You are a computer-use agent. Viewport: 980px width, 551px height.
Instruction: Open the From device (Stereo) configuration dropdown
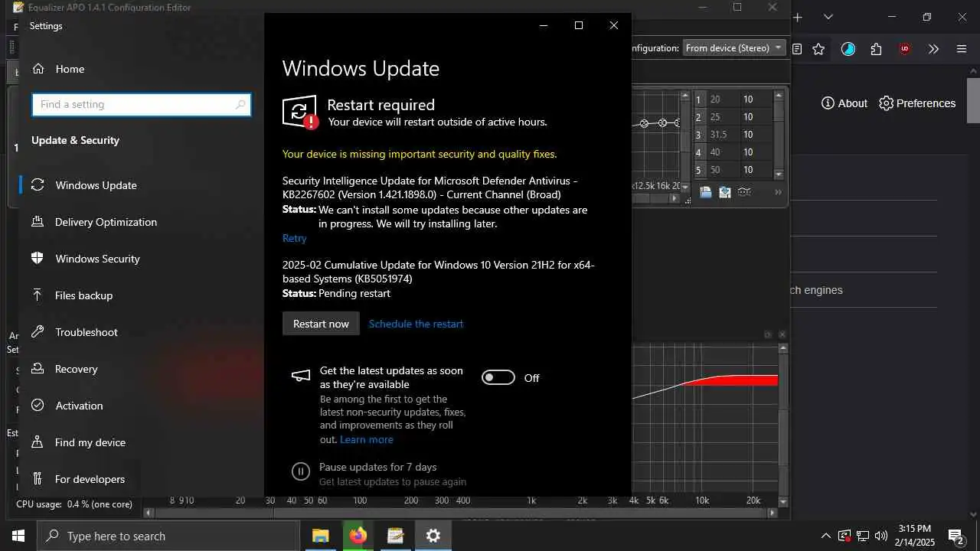coord(734,48)
